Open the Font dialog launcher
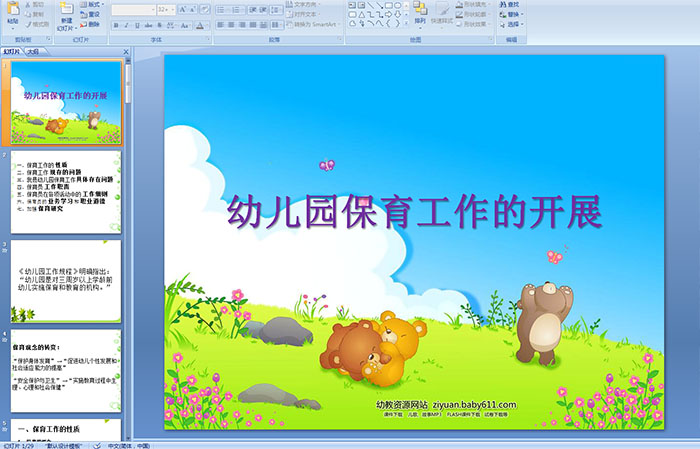Screen dimensions: 700x449 (x=208, y=40)
